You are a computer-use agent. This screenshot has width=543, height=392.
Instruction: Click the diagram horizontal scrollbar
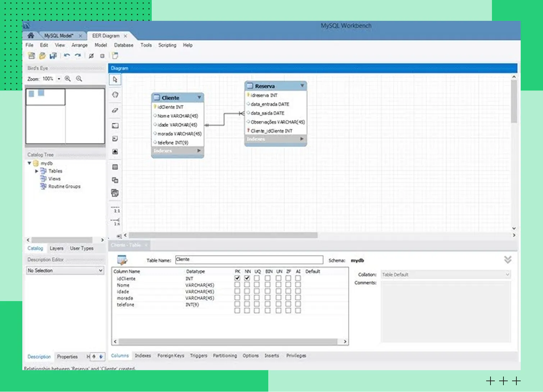223,235
